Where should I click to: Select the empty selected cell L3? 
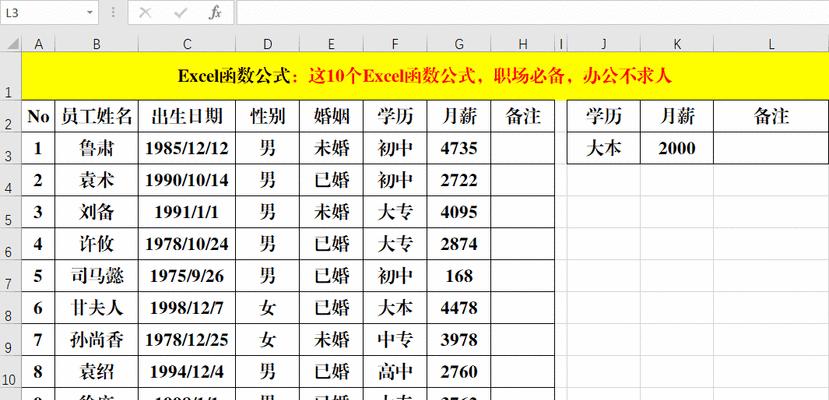(x=771, y=148)
